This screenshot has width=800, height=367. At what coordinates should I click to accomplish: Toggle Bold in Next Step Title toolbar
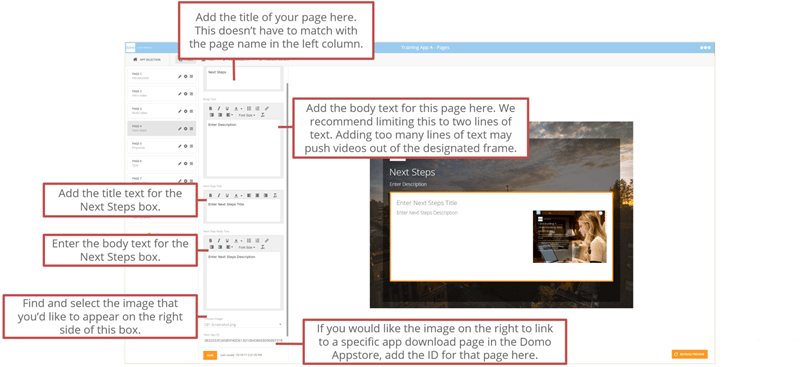pyautogui.click(x=211, y=195)
